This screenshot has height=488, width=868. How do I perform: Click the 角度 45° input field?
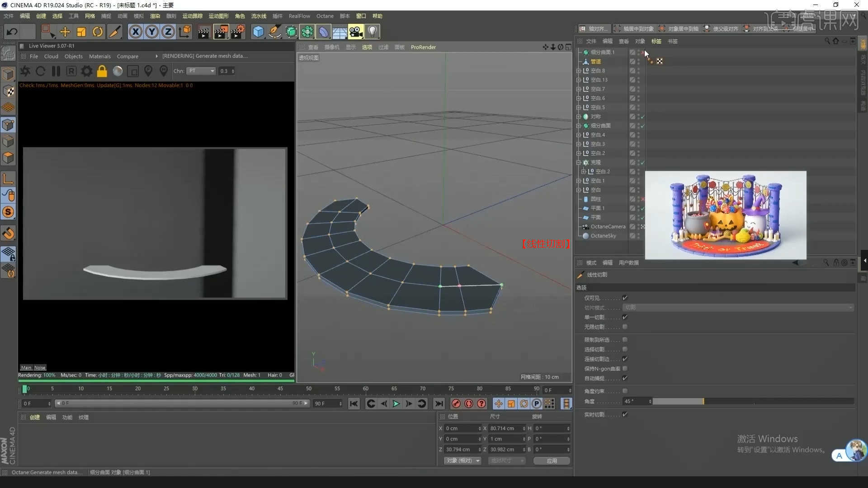[x=637, y=401]
